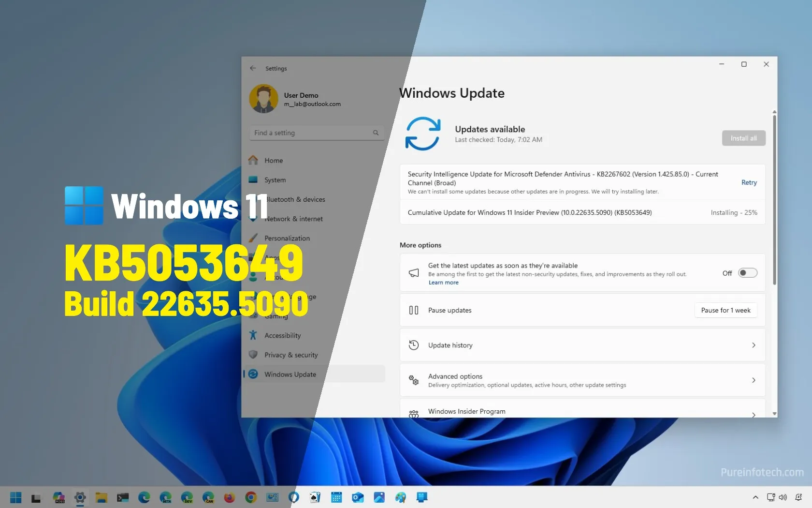Screen dimensions: 812x508
Task: Click the Install all button
Action: (743, 138)
